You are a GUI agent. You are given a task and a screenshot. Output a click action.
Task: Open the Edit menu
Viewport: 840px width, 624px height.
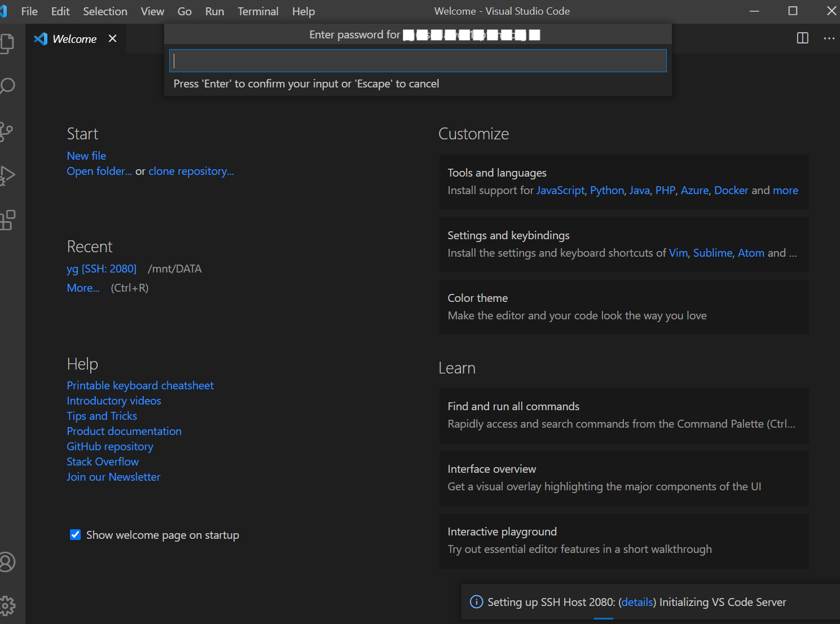click(x=60, y=11)
